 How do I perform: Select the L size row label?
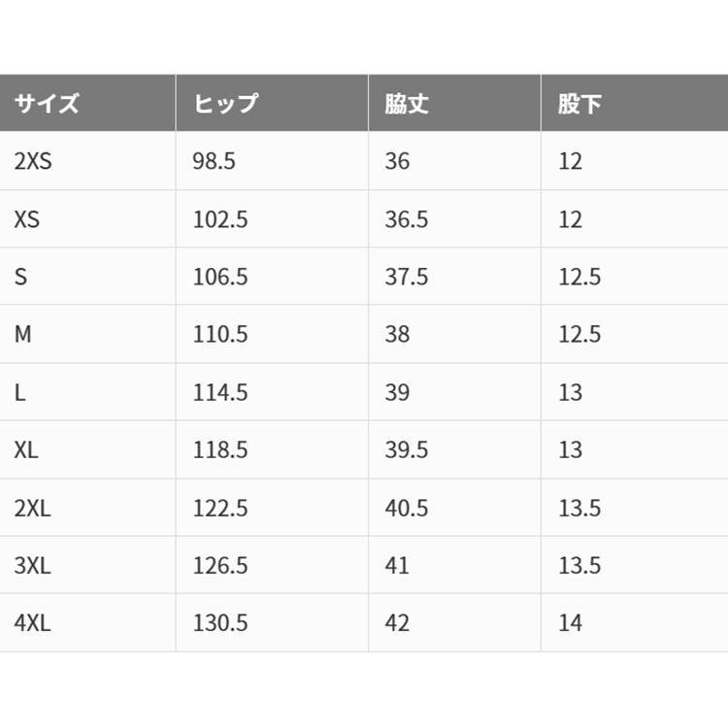tap(20, 392)
